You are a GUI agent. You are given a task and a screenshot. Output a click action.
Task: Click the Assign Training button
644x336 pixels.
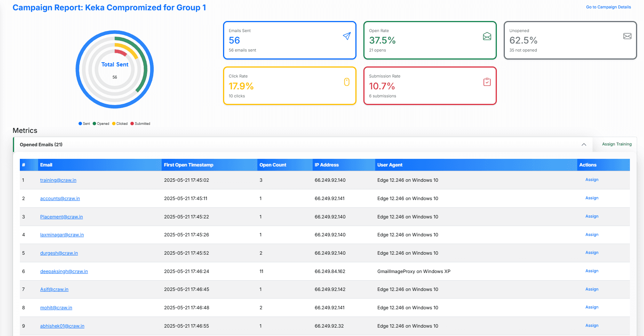click(x=617, y=144)
